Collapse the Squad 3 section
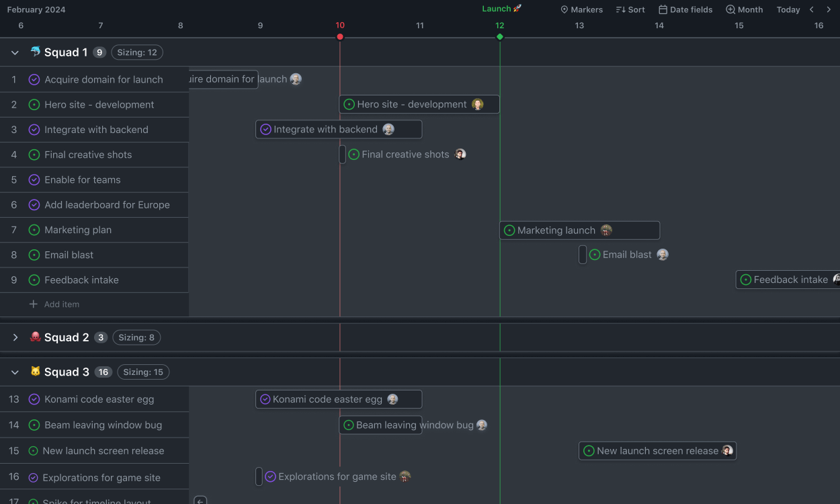This screenshot has width=840, height=504. pos(15,372)
